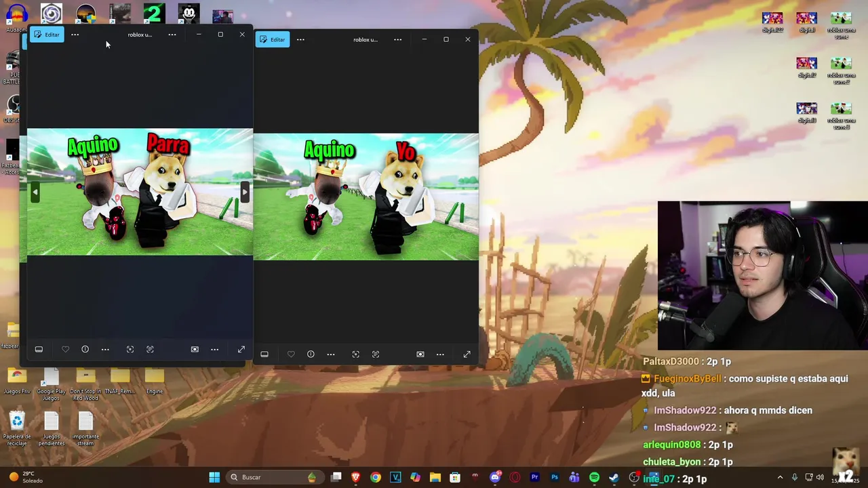Open Steam from the taskbar

[x=614, y=477]
